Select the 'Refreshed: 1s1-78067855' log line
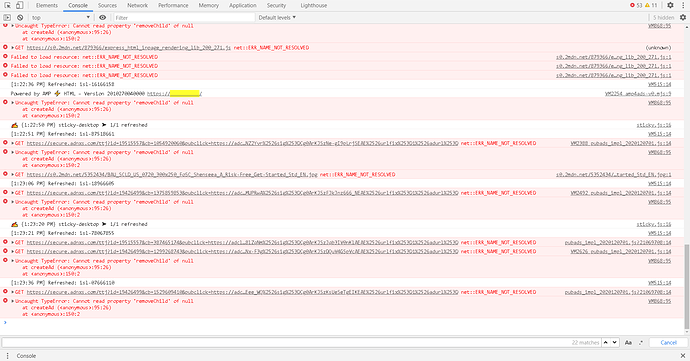 click(62, 233)
